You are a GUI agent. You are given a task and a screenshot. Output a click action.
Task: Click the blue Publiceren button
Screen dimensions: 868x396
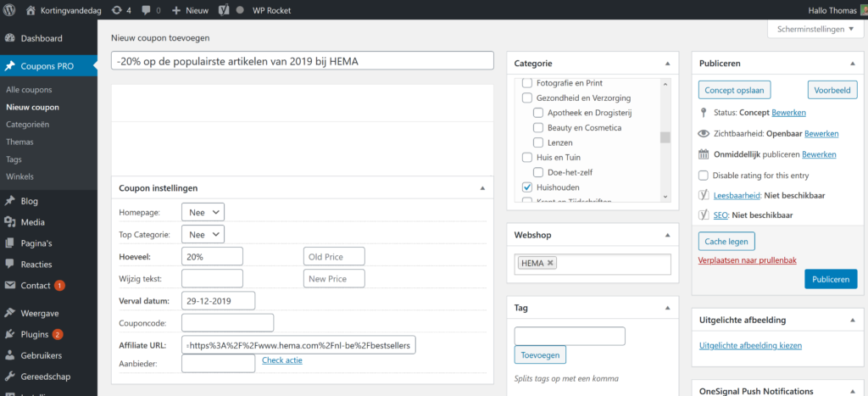click(x=830, y=279)
